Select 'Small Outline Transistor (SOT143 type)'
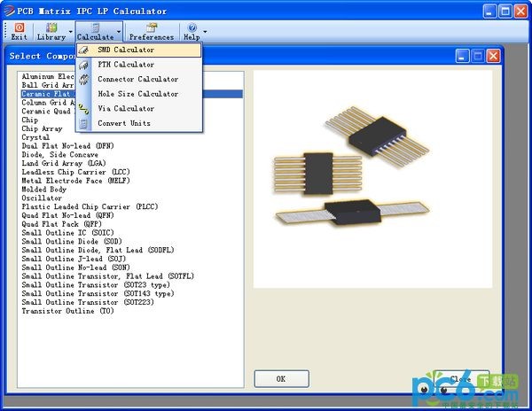 pos(98,293)
